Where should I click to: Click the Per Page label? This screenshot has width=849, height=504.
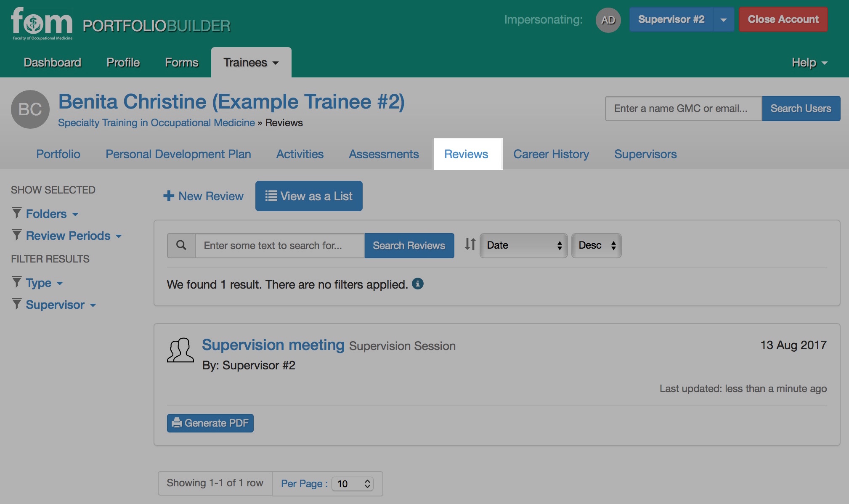tap(304, 484)
